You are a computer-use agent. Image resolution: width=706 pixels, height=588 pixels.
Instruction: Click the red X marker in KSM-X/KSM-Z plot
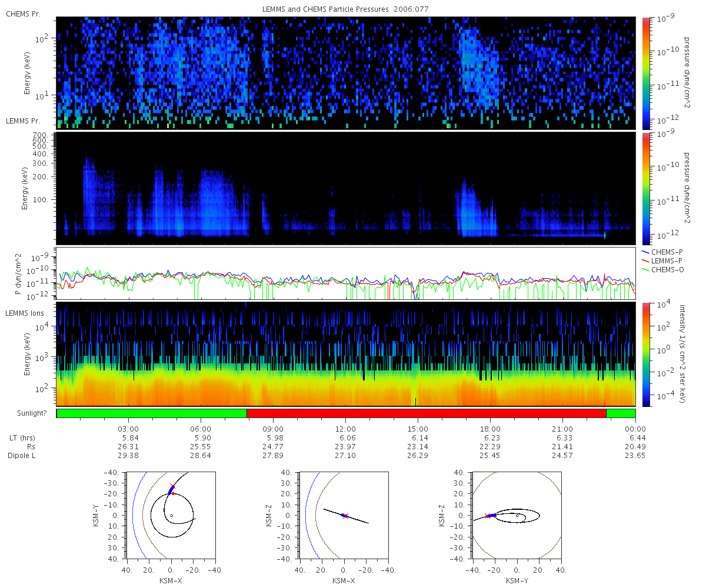pyautogui.click(x=345, y=516)
